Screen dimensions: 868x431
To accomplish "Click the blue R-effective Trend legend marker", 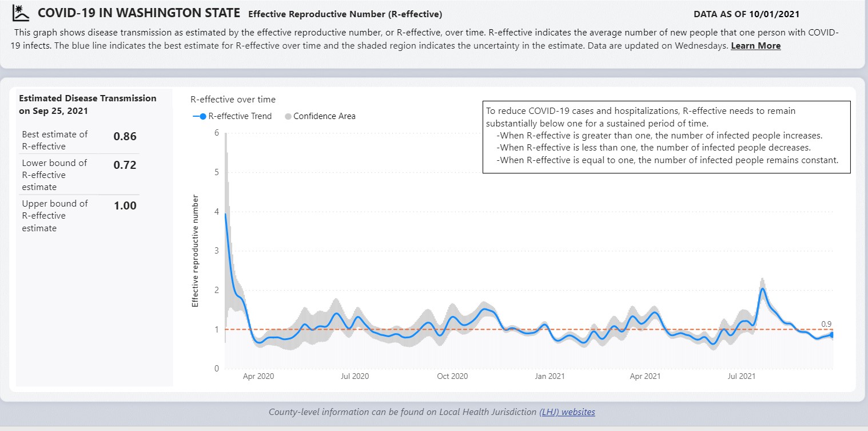I will click(x=199, y=116).
